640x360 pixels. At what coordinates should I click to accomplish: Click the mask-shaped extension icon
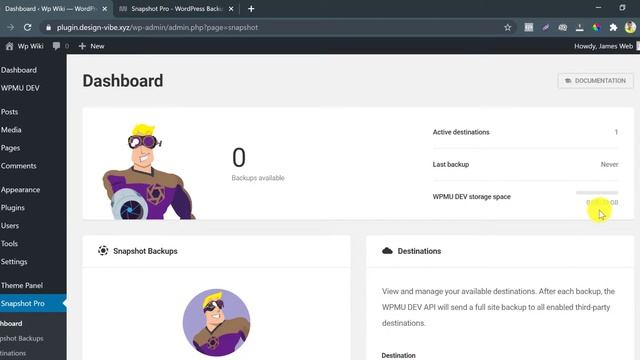(x=562, y=27)
